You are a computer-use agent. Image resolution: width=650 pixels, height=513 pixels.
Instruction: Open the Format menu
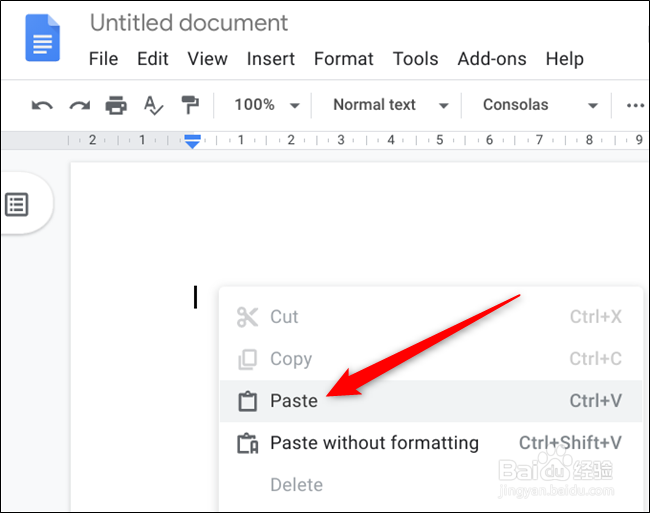345,59
